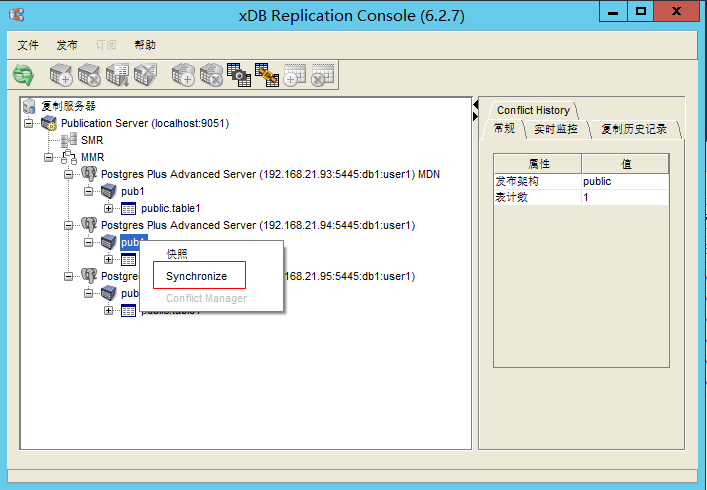This screenshot has height=490, width=707.
Task: Select the 复制服务器 root label
Action: pyautogui.click(x=69, y=106)
